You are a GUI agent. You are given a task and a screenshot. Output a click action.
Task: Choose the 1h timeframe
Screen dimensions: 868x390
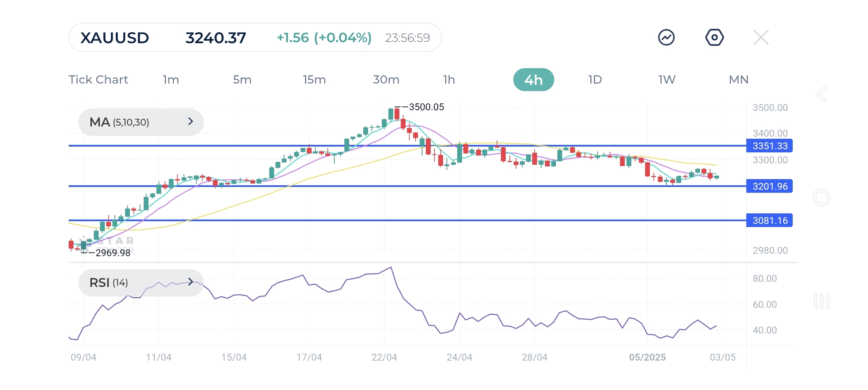pos(449,80)
